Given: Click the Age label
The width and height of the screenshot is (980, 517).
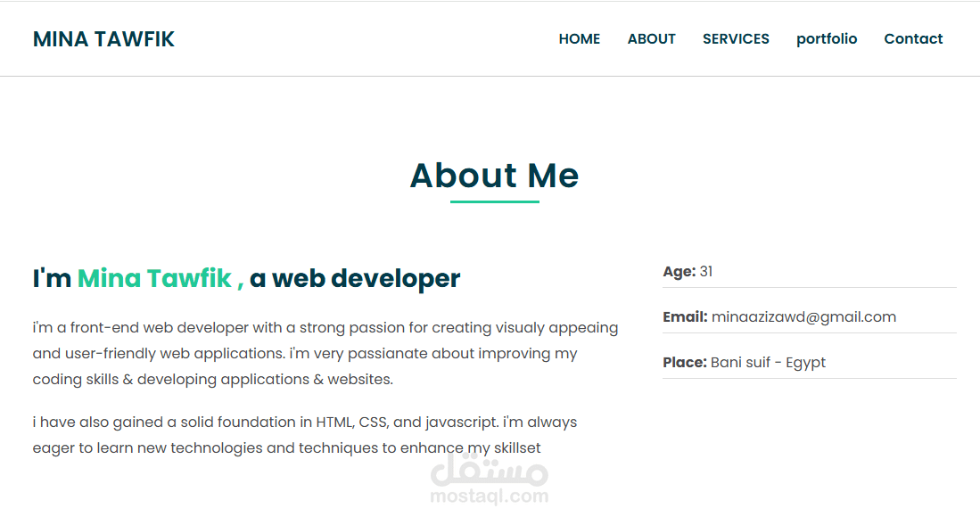Looking at the screenshot, I should 679,272.
